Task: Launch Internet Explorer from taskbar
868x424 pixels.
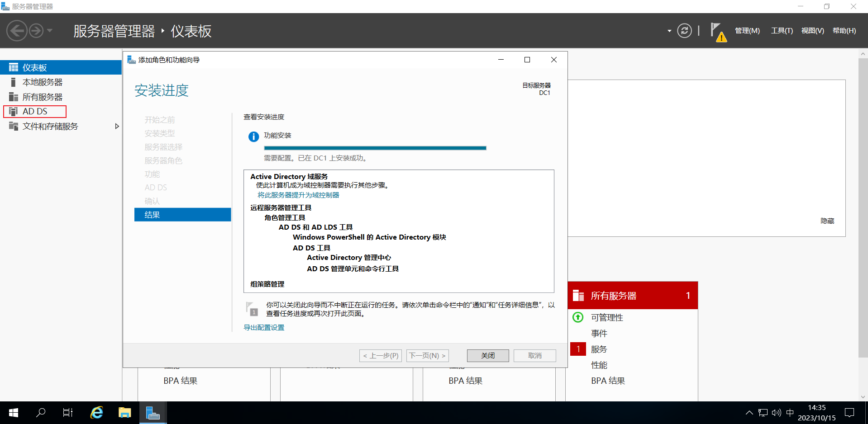Action: point(96,413)
